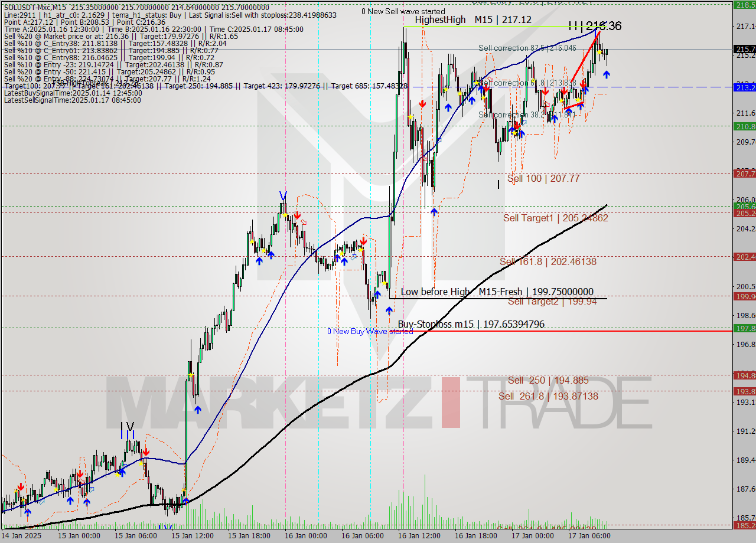
Task: Click the 191.2 price axis value
Action: coord(745,431)
